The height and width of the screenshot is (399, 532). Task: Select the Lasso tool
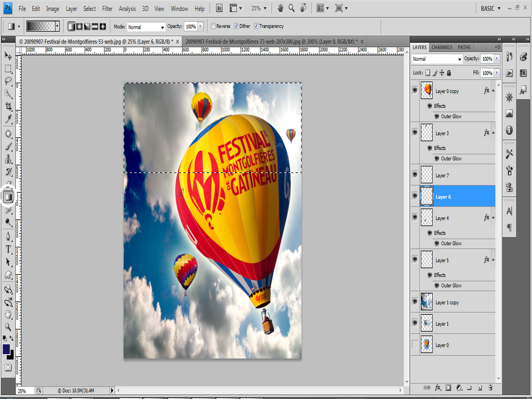tap(8, 81)
